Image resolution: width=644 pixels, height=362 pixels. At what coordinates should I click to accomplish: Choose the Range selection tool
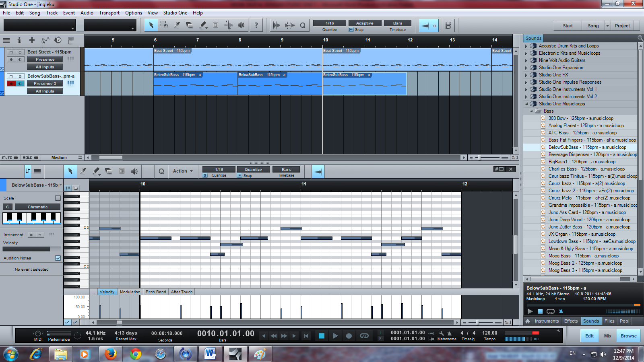coord(164,25)
